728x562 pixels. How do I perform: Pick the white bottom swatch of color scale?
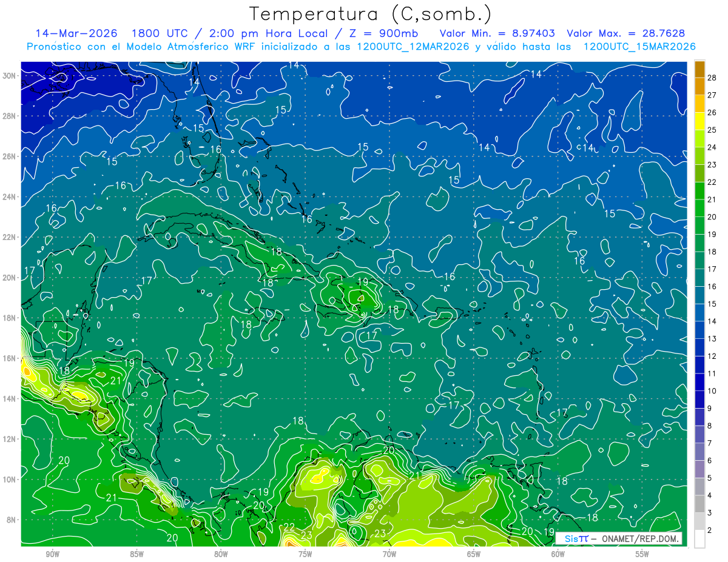(699, 539)
